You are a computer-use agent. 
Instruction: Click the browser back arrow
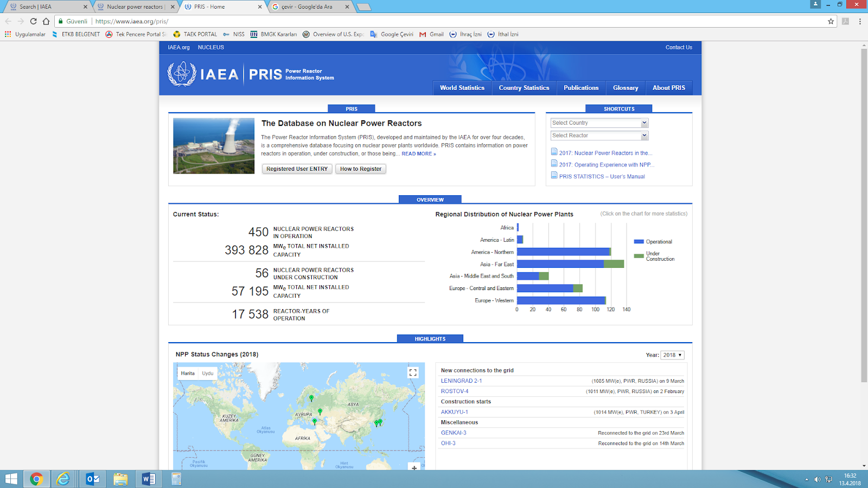coord(8,21)
